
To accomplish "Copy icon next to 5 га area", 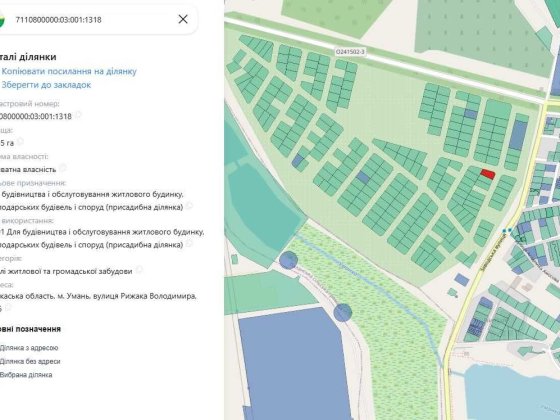I will coord(20,142).
